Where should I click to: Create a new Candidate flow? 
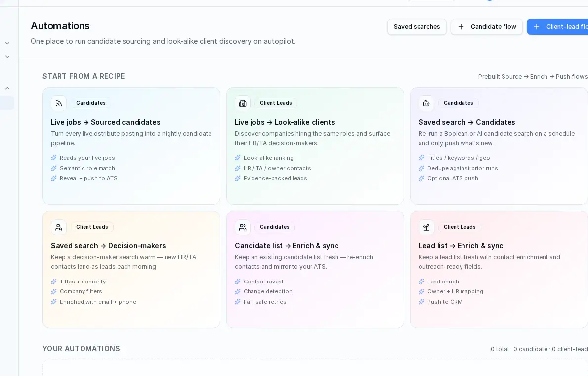pos(486,27)
